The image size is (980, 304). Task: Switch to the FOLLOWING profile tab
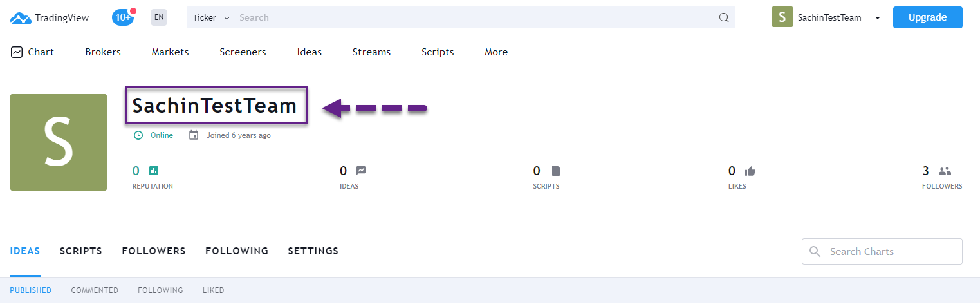[237, 251]
